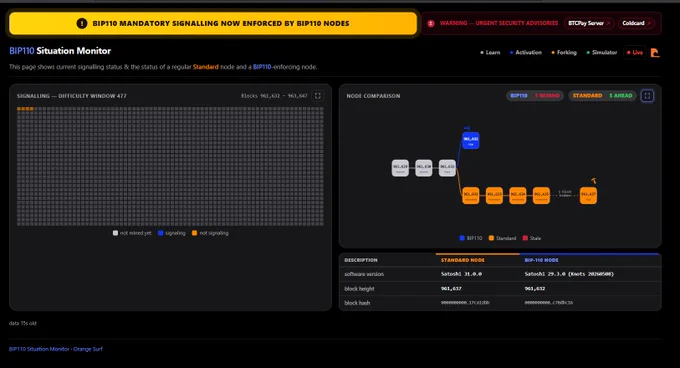Screen dimensions: 680x368
Task: Select the orange block 961,633
Action: click(494, 195)
